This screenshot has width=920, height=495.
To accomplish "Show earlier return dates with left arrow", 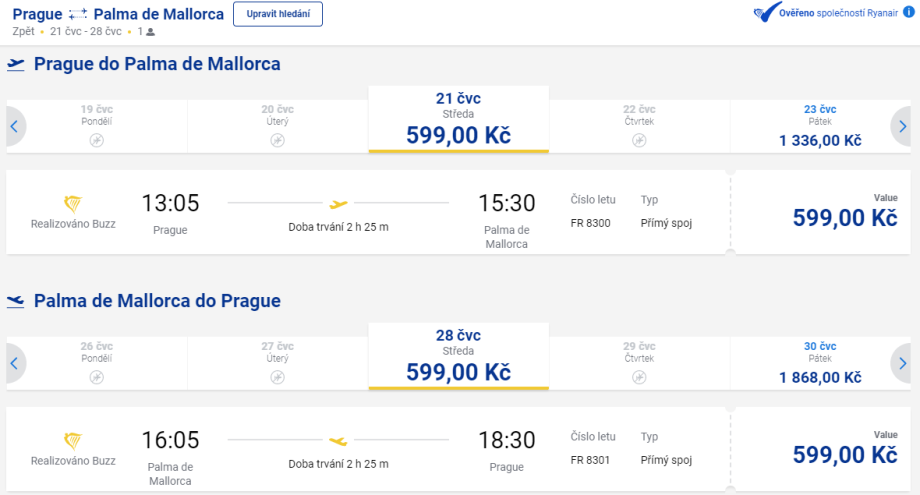I will point(15,363).
